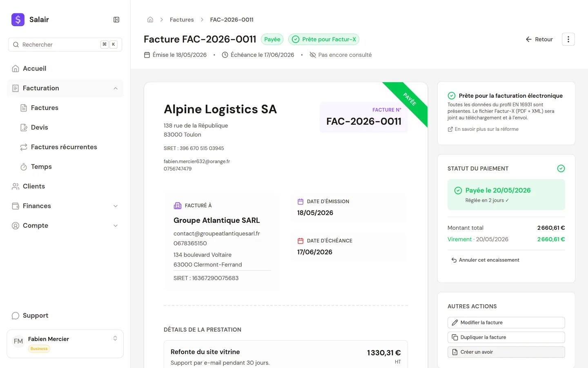Click the search magnifier icon

pyautogui.click(x=16, y=45)
